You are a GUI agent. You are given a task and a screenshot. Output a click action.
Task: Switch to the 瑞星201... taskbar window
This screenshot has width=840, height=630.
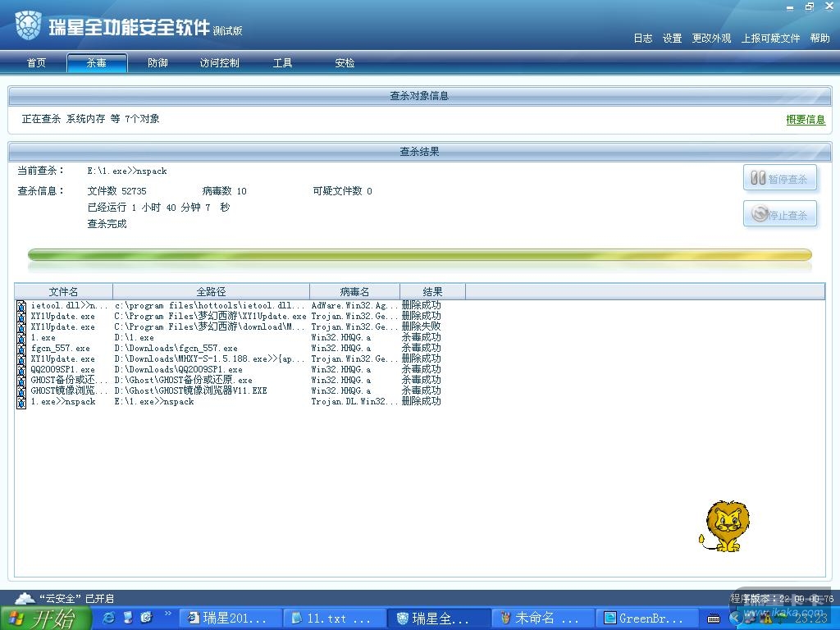coord(231,619)
